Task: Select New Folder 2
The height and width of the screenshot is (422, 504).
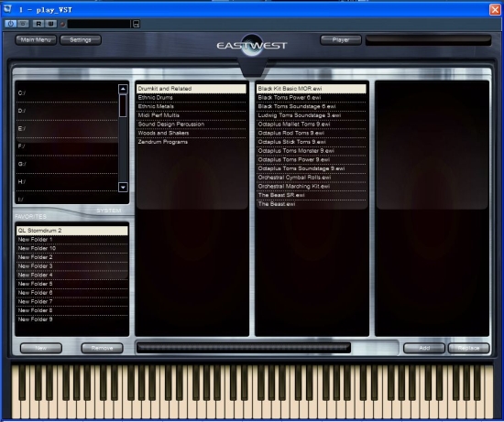Action: (x=72, y=257)
